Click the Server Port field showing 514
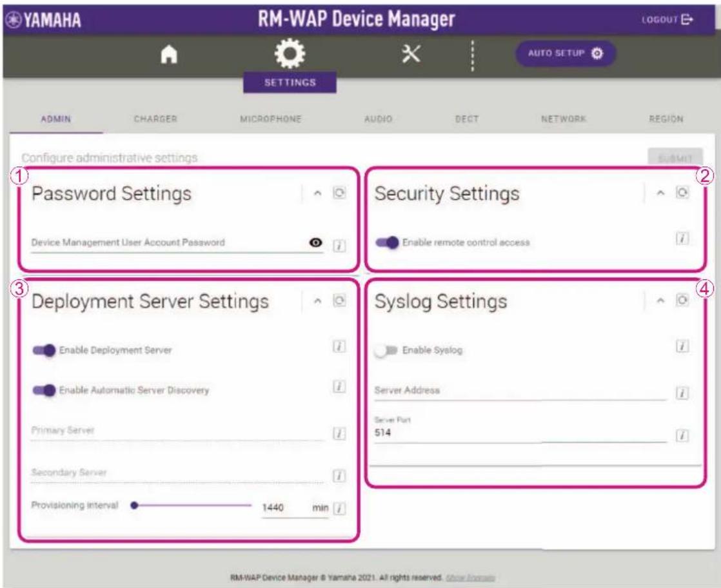The height and width of the screenshot is (588, 721). point(520,429)
